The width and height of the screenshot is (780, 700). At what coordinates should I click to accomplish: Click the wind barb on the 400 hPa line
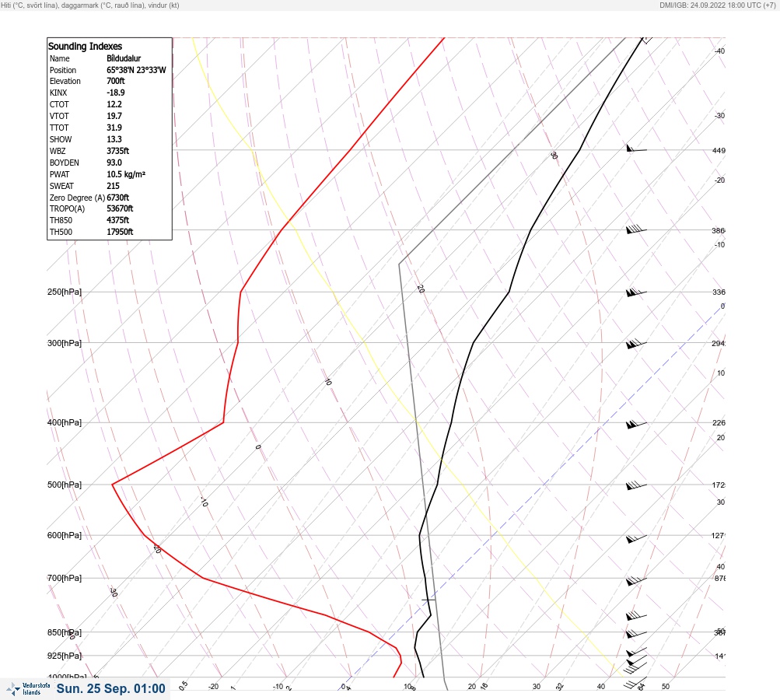point(636,425)
